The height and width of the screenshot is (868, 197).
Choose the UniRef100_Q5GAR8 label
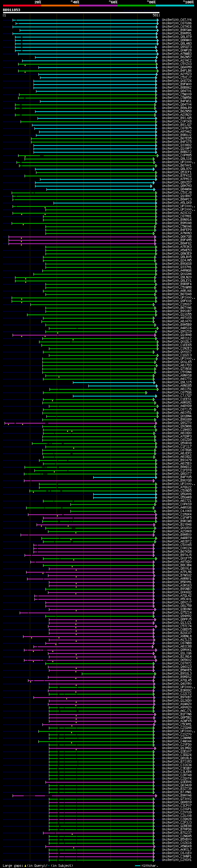[x=177, y=497]
